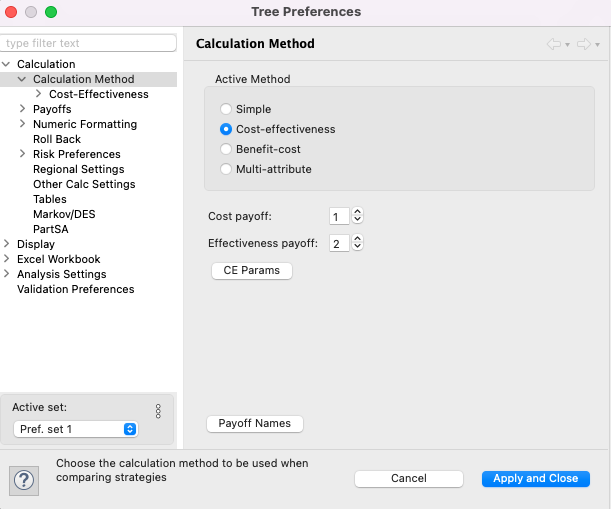611x509 pixels.
Task: Open the Markov/DES preferences page
Action: [64, 214]
